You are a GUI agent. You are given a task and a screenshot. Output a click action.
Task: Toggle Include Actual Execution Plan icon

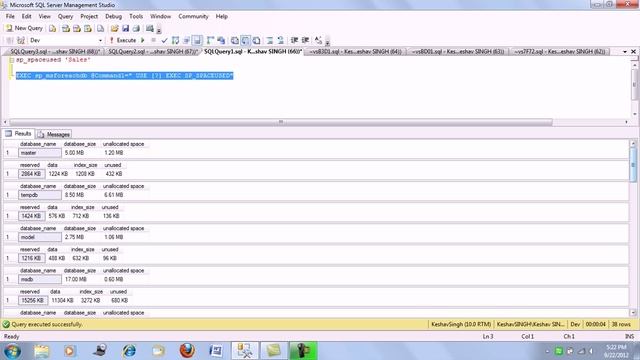click(210, 40)
